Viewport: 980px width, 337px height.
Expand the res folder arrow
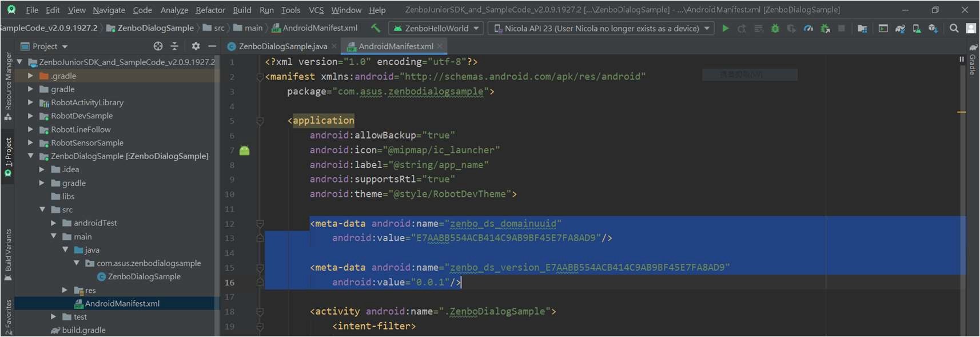tap(65, 290)
